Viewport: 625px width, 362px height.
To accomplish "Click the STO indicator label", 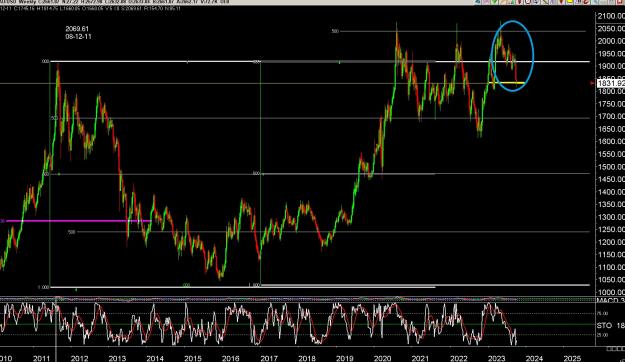I will (x=604, y=326).
